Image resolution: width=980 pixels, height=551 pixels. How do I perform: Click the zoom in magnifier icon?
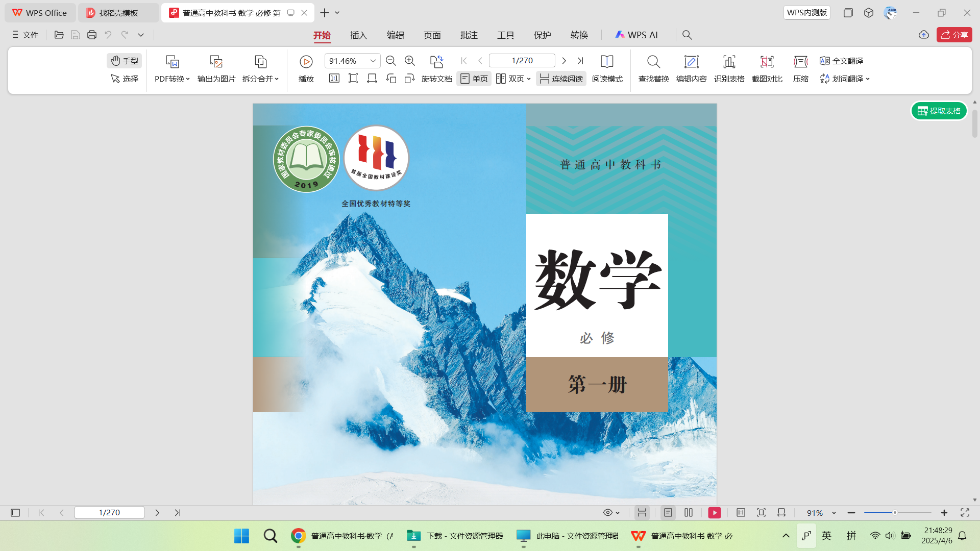click(x=410, y=61)
